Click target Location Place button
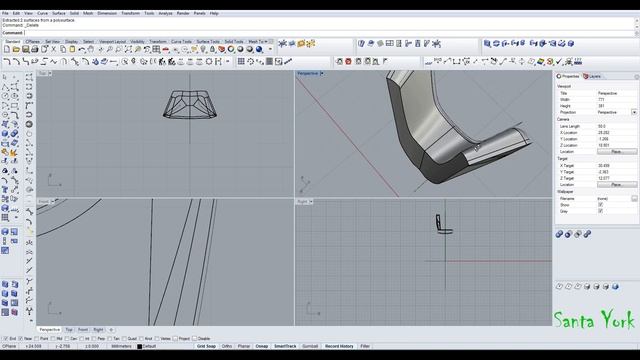 (617, 184)
